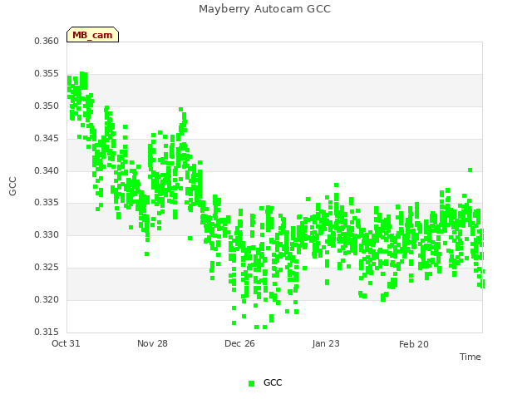Click the 0.340 y-axis tick label
The width and height of the screenshot is (532, 399).
[x=47, y=170]
